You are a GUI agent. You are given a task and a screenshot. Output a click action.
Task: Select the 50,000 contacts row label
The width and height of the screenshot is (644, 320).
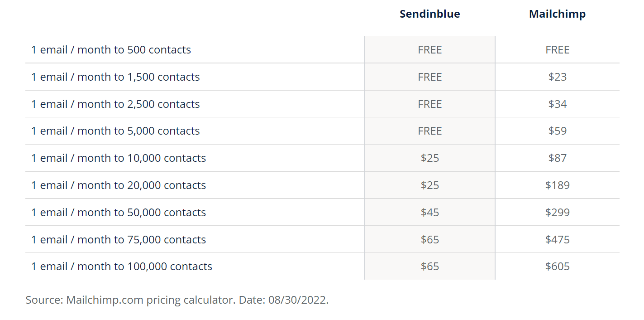click(119, 213)
